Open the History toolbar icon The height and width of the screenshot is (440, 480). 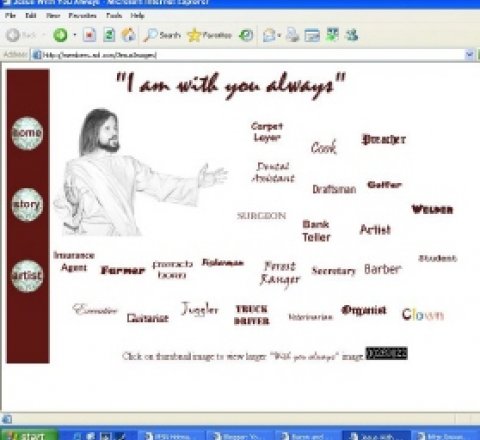tap(246, 35)
